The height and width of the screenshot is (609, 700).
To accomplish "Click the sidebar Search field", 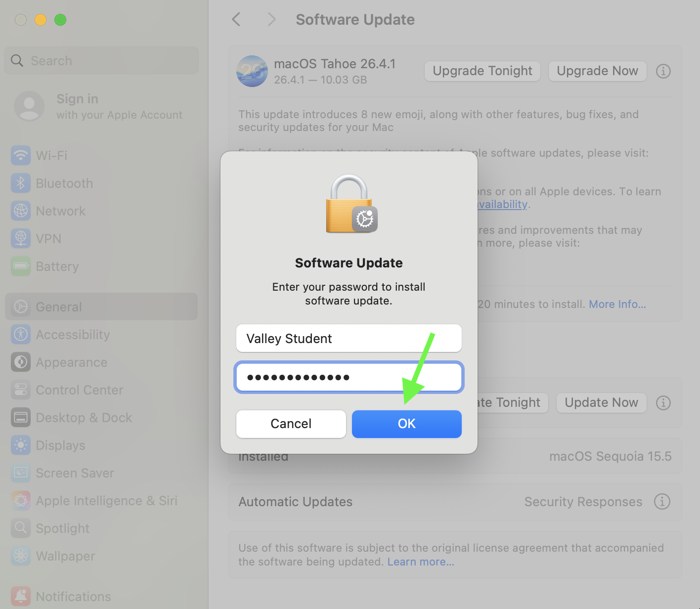I will pos(102,60).
